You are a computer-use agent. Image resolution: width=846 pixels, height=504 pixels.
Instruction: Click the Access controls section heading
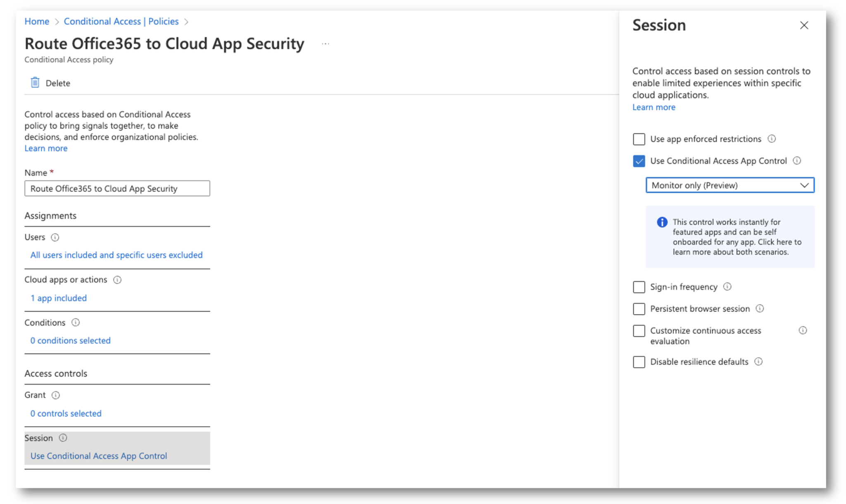(56, 373)
